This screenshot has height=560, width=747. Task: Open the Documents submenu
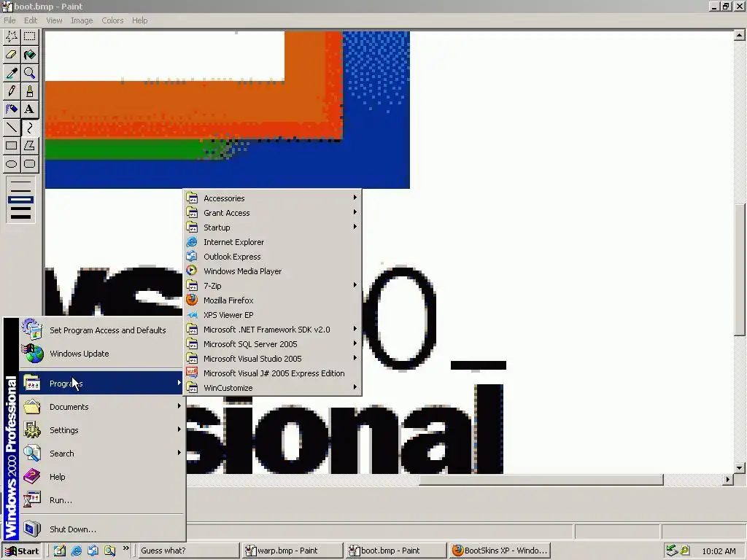(x=101, y=407)
